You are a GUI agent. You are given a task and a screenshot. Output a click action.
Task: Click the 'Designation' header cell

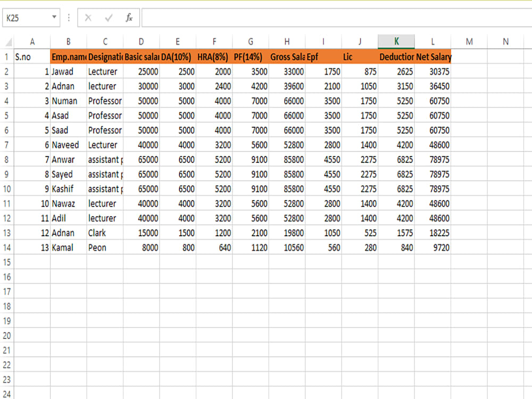(105, 57)
